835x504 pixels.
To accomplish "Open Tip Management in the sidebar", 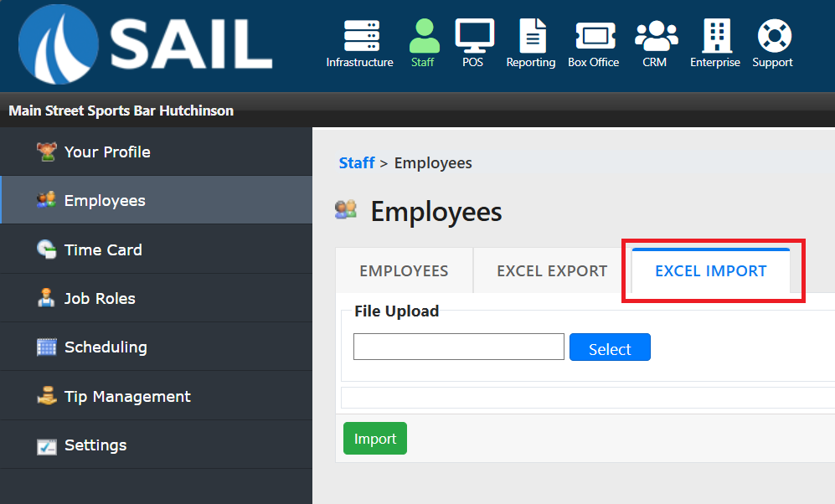I will coord(127,396).
